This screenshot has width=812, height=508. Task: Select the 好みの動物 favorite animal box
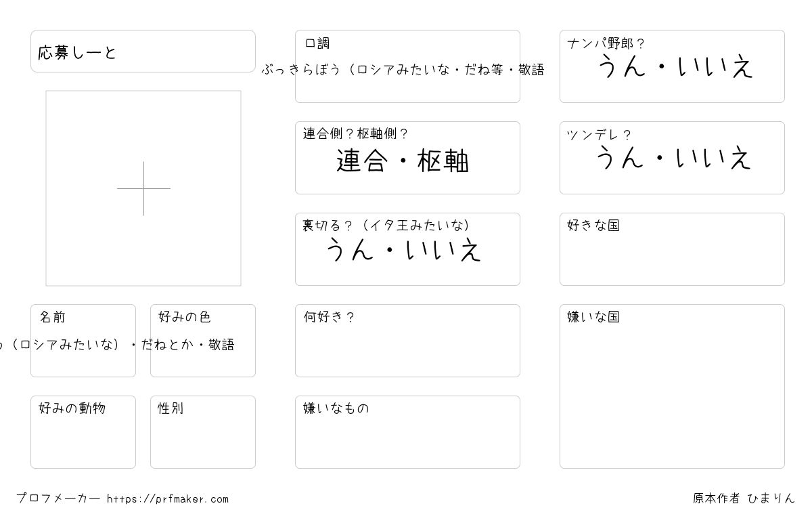[x=83, y=432]
